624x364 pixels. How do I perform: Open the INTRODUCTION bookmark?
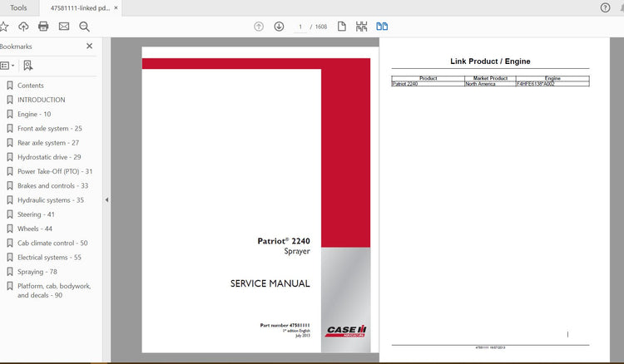[x=42, y=100]
